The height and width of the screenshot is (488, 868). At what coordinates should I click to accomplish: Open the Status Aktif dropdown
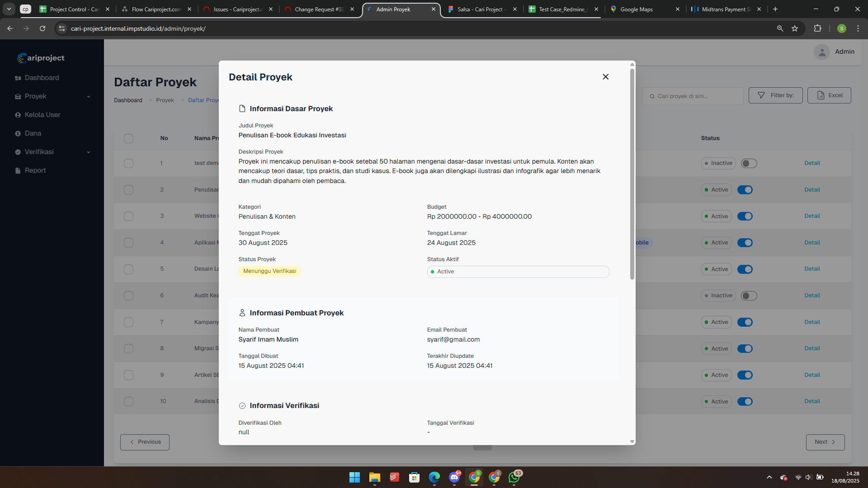(518, 272)
